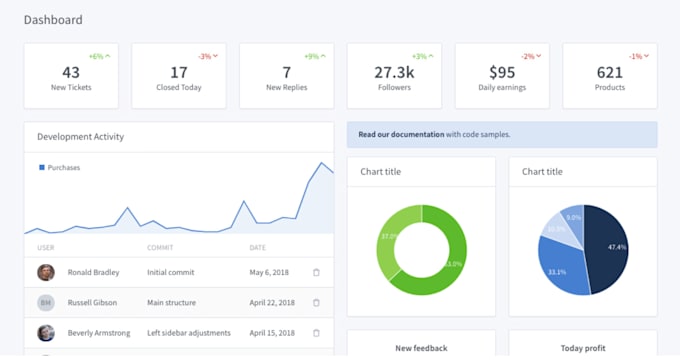Click the light green 37.0% donut segment
680x362 pixels.
[387, 238]
